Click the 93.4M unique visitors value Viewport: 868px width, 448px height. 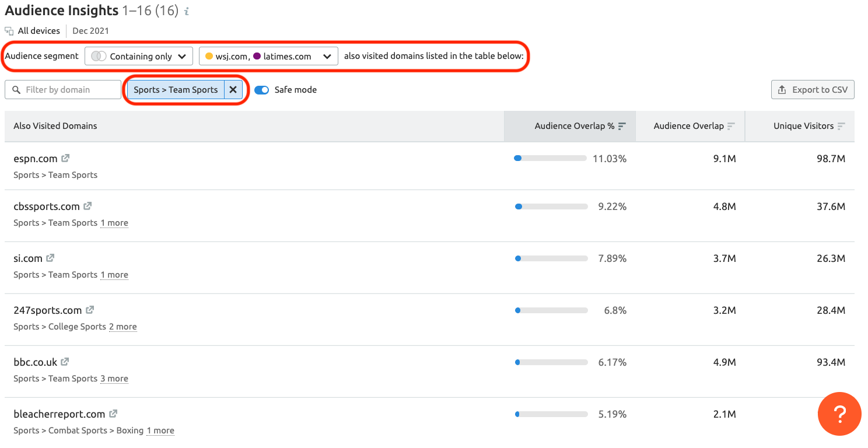point(831,362)
